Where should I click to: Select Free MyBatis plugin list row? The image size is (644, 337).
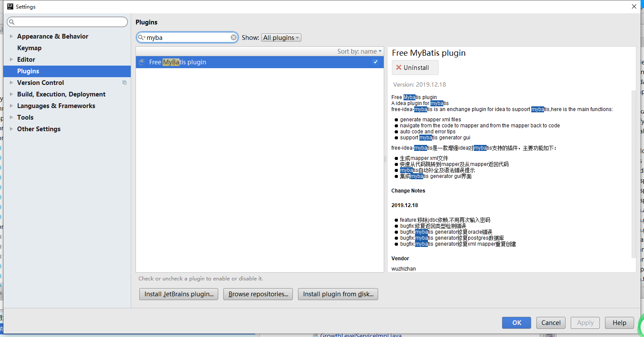[260, 62]
